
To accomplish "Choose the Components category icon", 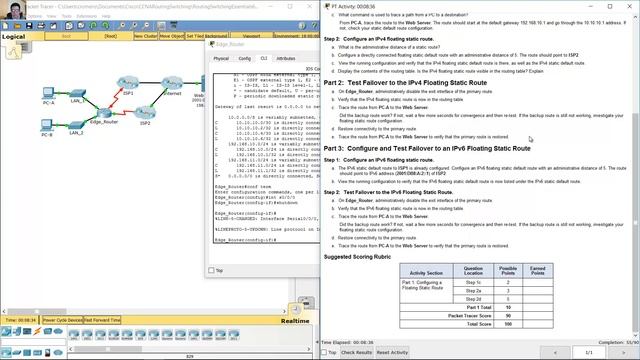I will 27,331.
